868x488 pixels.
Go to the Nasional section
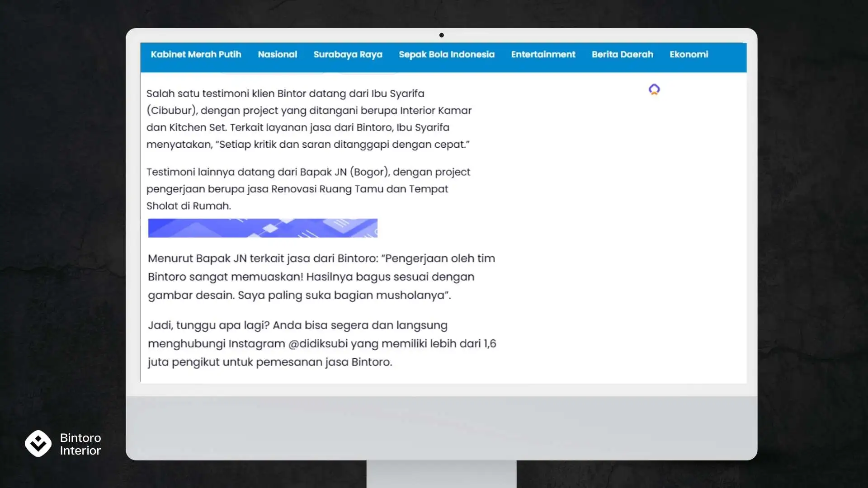point(277,55)
